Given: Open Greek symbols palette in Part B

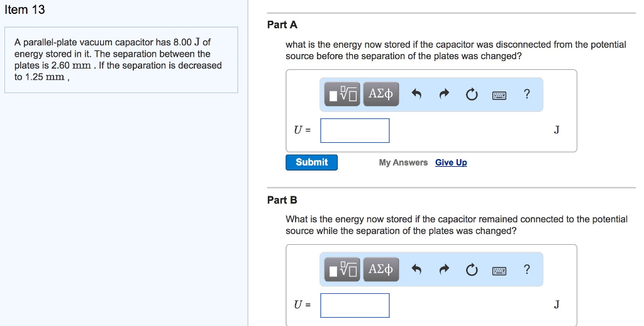Looking at the screenshot, I should [380, 270].
